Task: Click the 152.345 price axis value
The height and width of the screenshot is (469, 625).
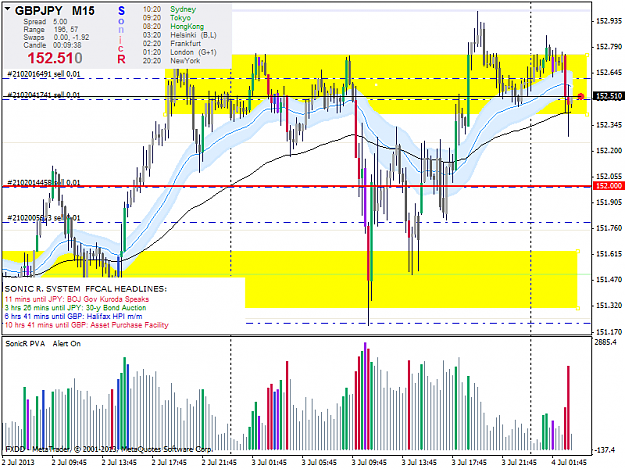Action: click(x=609, y=125)
